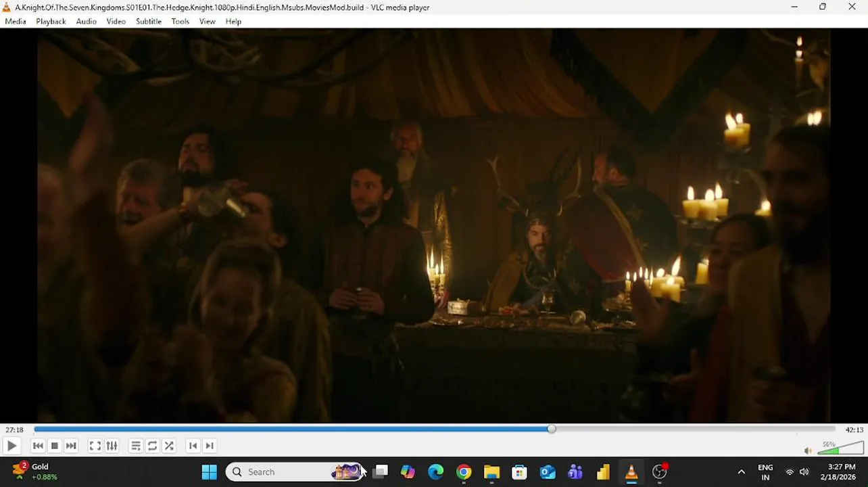Screen dimensions: 868x487
Task: Open the Windows Start menu
Action: (210, 472)
